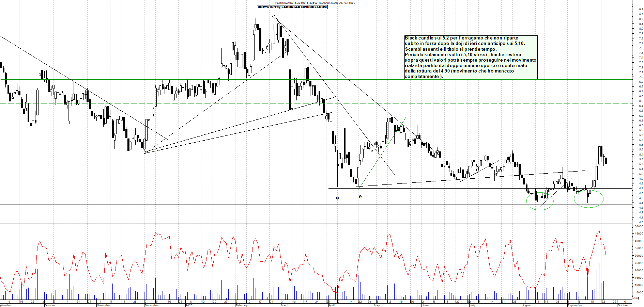Click the numbered marker 2 below the second low
Screen dimensions: 644x307
click(x=360, y=197)
